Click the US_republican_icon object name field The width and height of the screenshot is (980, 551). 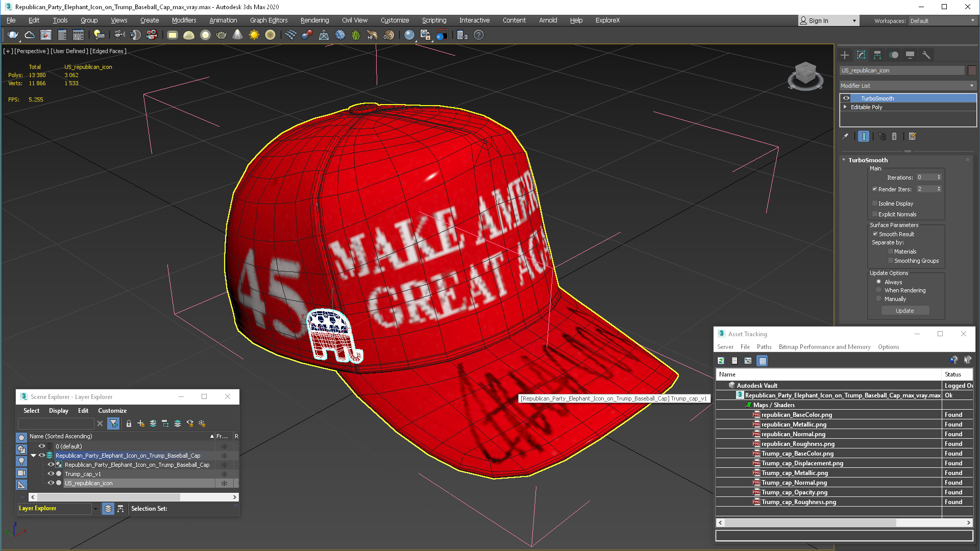point(902,70)
